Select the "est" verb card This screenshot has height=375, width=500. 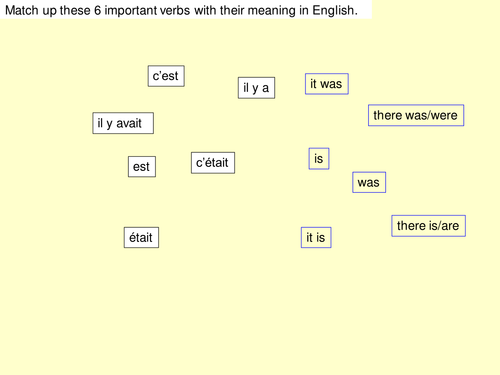(142, 167)
